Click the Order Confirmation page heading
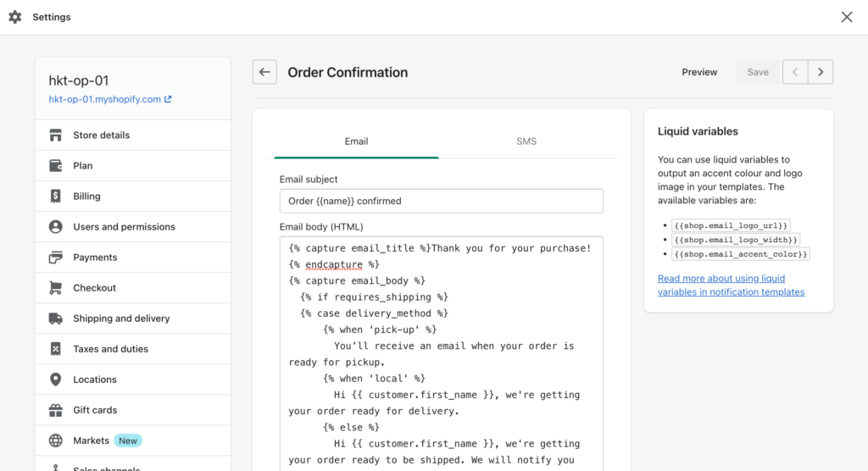The image size is (868, 471). click(348, 73)
